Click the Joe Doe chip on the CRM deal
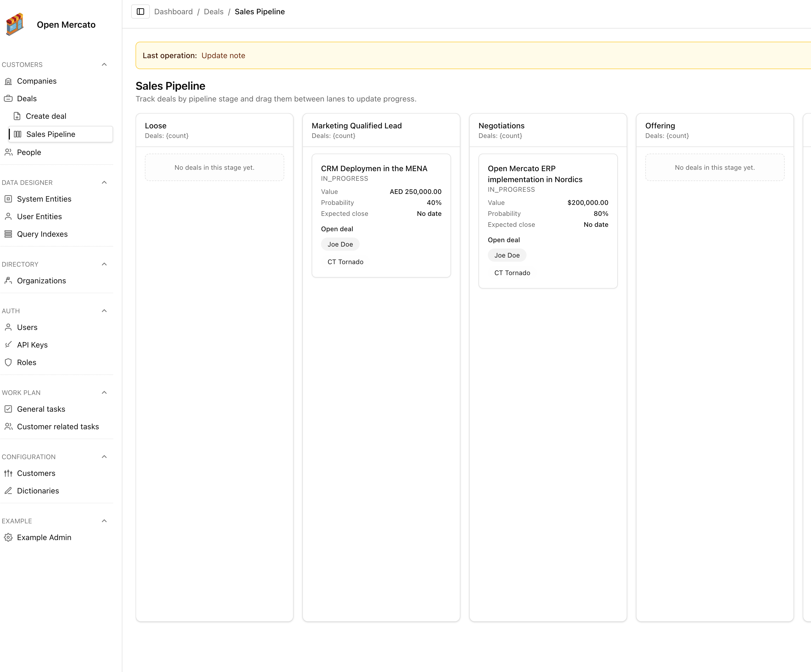 pyautogui.click(x=340, y=244)
